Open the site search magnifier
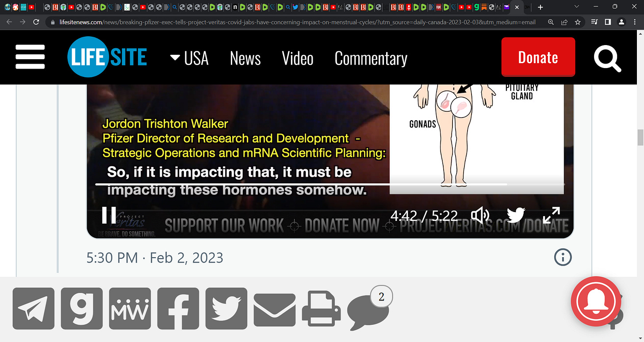644x342 pixels. [x=608, y=57]
